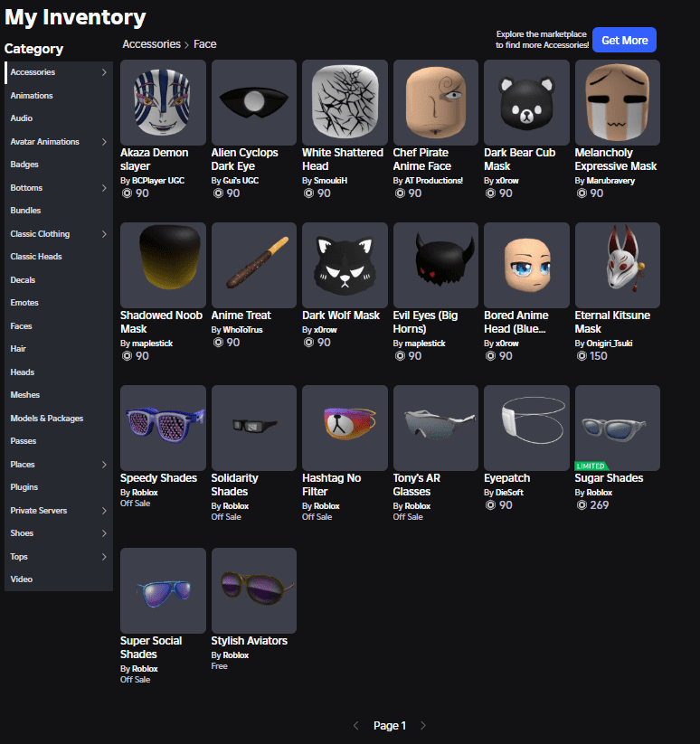
Task: Select the Anime Treat item image
Action: pyautogui.click(x=254, y=265)
